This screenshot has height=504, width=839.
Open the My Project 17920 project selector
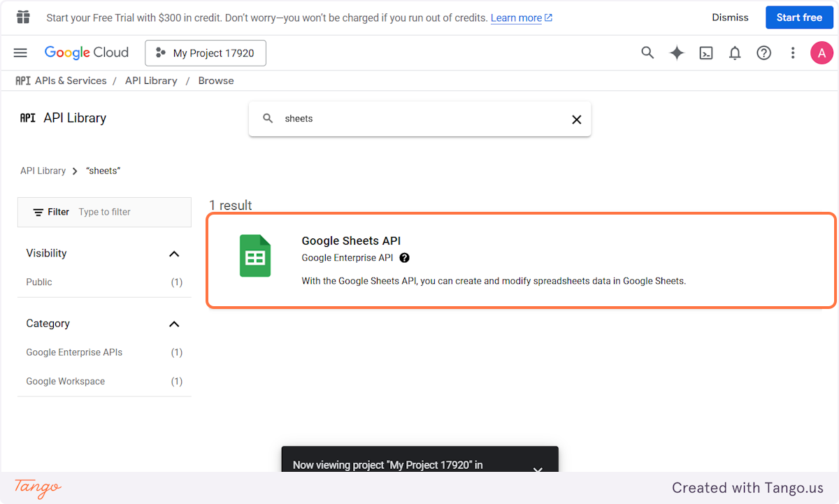pos(205,52)
